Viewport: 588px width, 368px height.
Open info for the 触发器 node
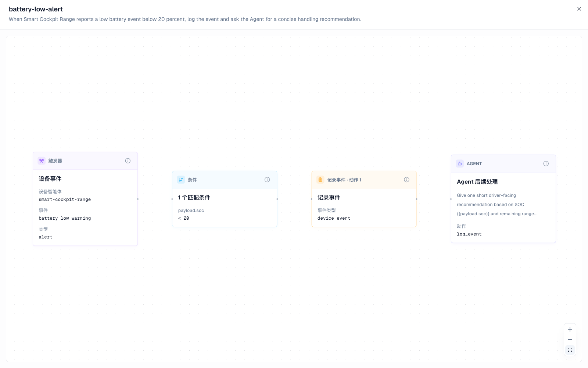128,161
